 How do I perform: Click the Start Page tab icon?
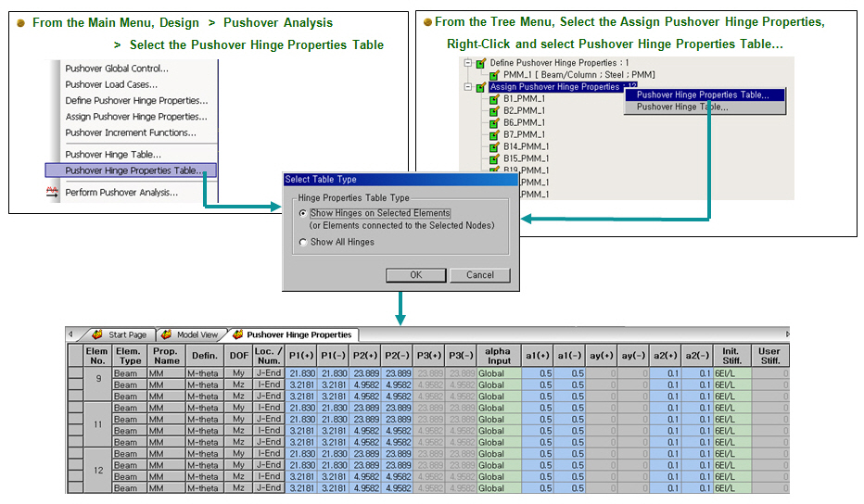pyautogui.click(x=97, y=334)
